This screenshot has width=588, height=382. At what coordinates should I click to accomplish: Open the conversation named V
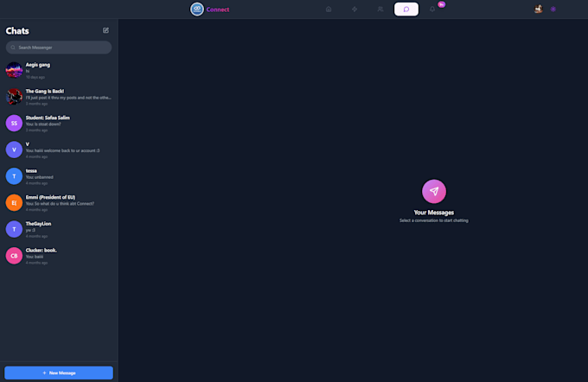(x=59, y=150)
